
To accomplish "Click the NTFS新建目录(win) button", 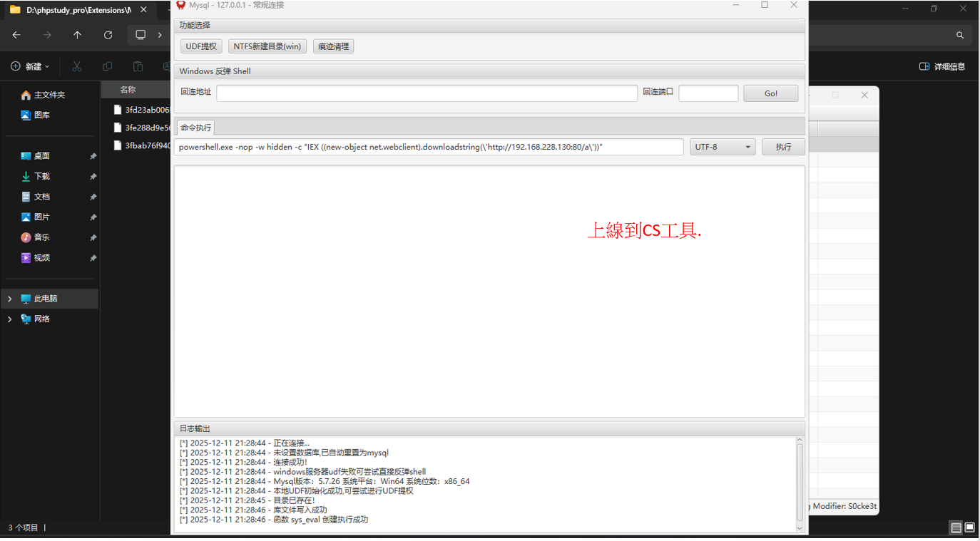I will [x=267, y=46].
